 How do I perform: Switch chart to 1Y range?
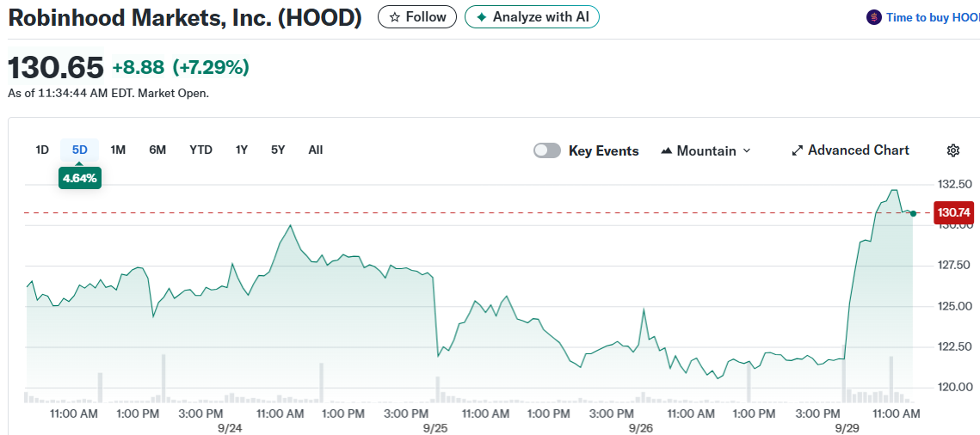click(242, 150)
